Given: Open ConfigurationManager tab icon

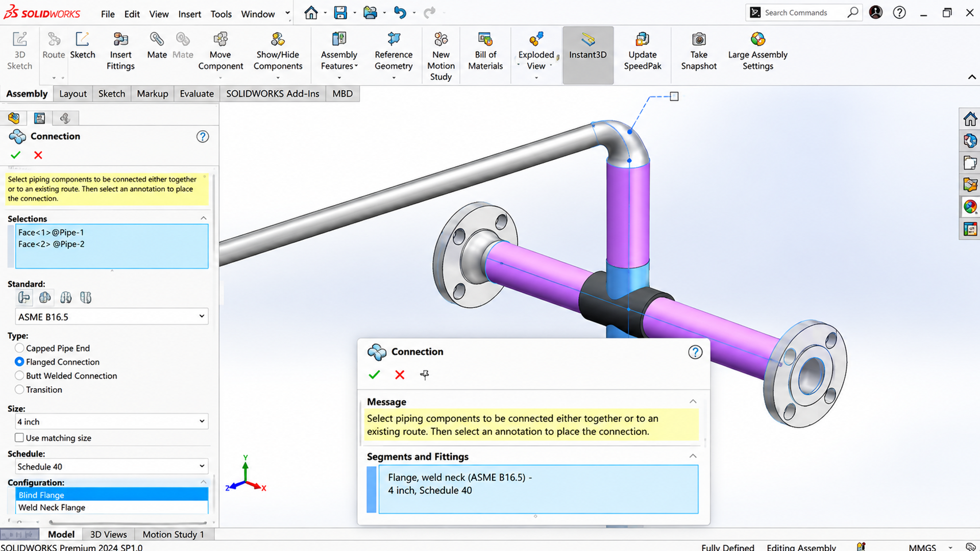Looking at the screenshot, I should [65, 118].
